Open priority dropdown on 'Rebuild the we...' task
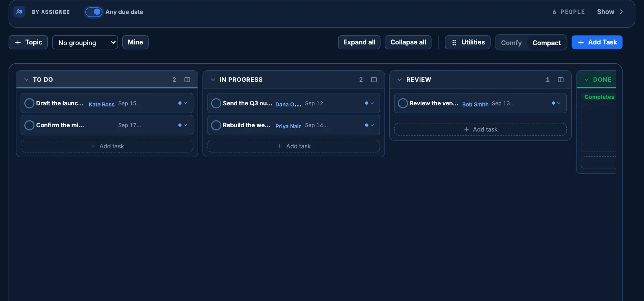The height and width of the screenshot is (301, 644). 369,125
